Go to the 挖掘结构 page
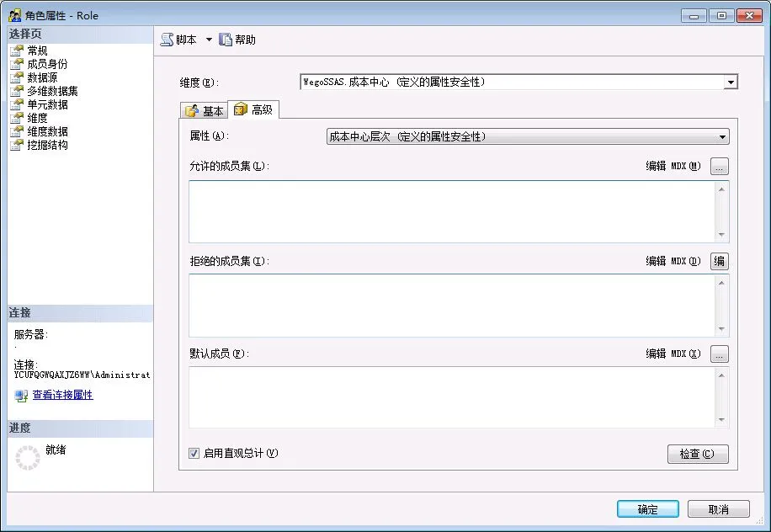This screenshot has width=771, height=532. [48, 145]
